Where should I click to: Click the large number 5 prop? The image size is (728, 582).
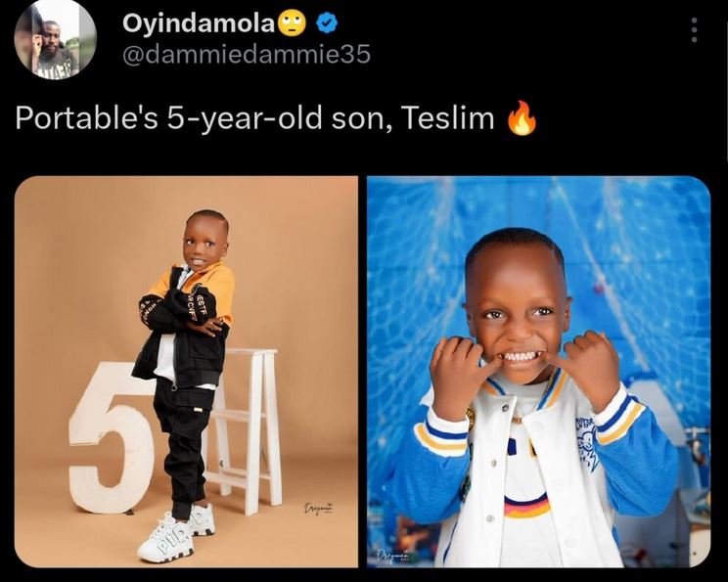113,438
